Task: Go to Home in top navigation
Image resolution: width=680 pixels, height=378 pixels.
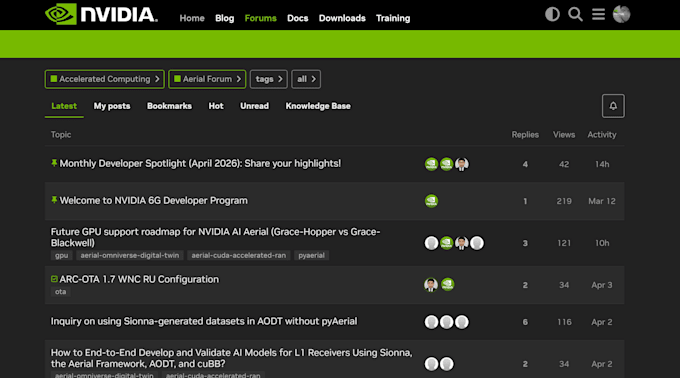Action: (192, 18)
